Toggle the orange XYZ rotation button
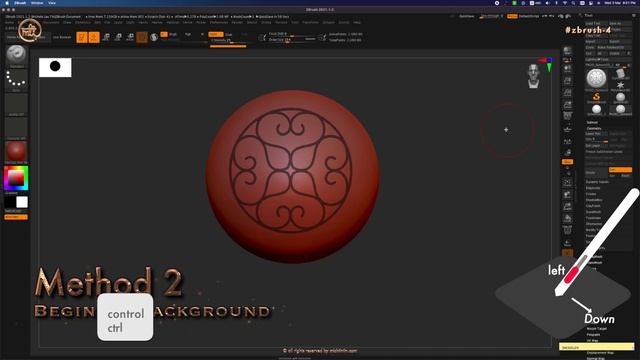640x360 pixels. tap(567, 162)
